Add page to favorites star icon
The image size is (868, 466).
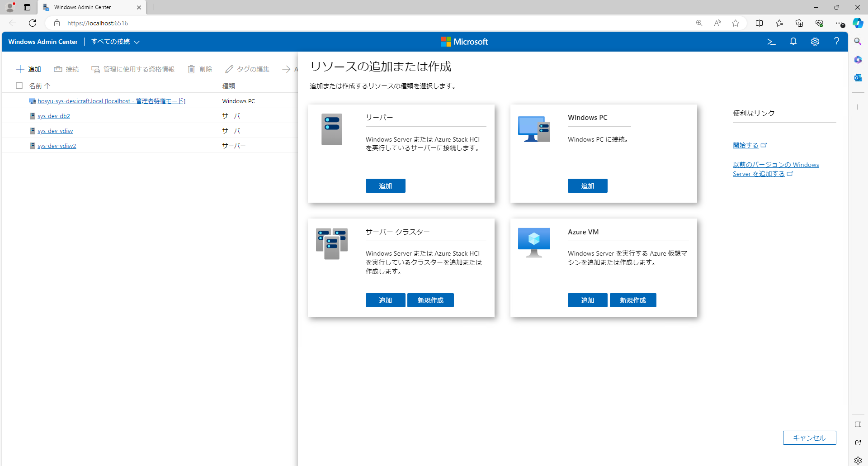click(x=736, y=23)
